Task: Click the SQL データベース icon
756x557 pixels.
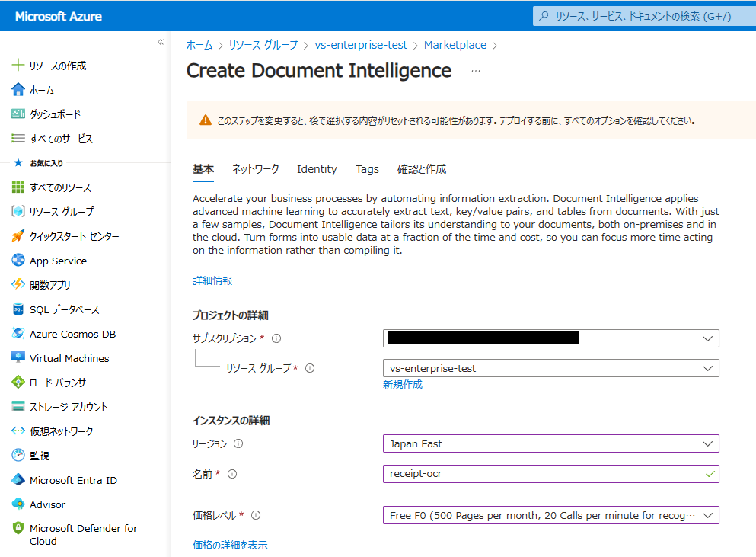Action: 18,309
